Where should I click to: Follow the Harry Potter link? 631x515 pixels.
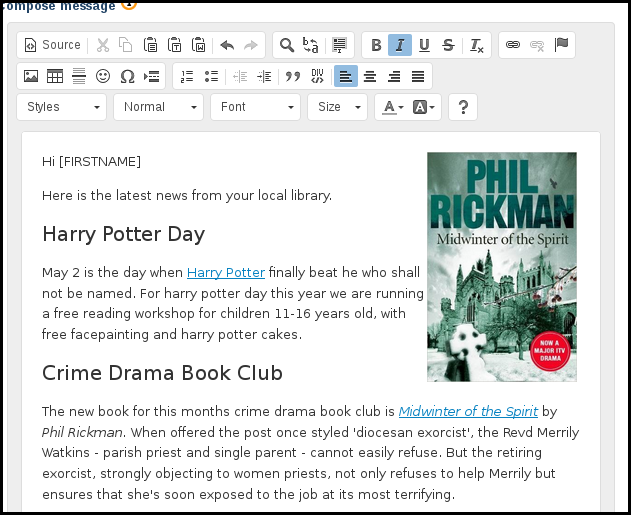(x=226, y=273)
